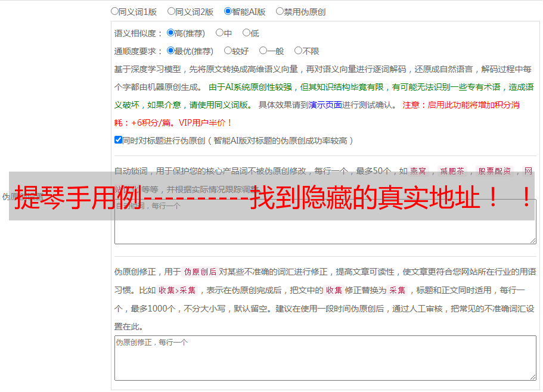Click the 伪原创修正 text area

[325, 358]
